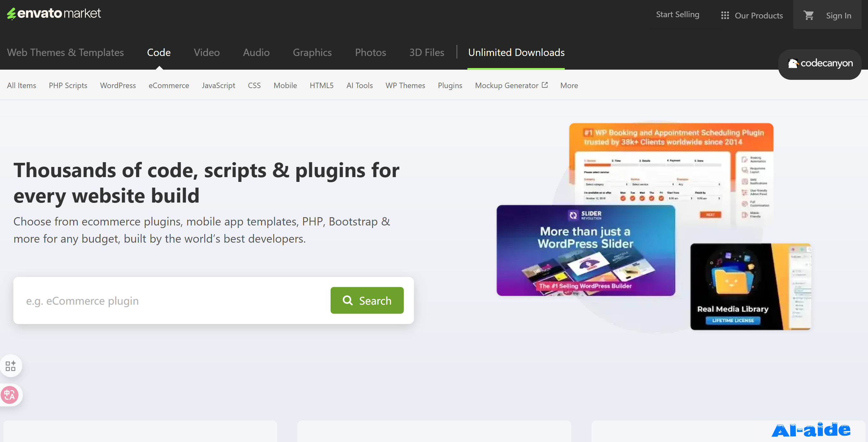Select All Items category
Image resolution: width=868 pixels, height=442 pixels.
(x=22, y=86)
